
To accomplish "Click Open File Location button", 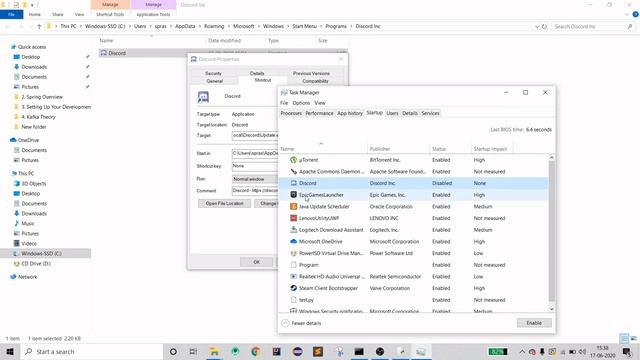I will (x=224, y=203).
